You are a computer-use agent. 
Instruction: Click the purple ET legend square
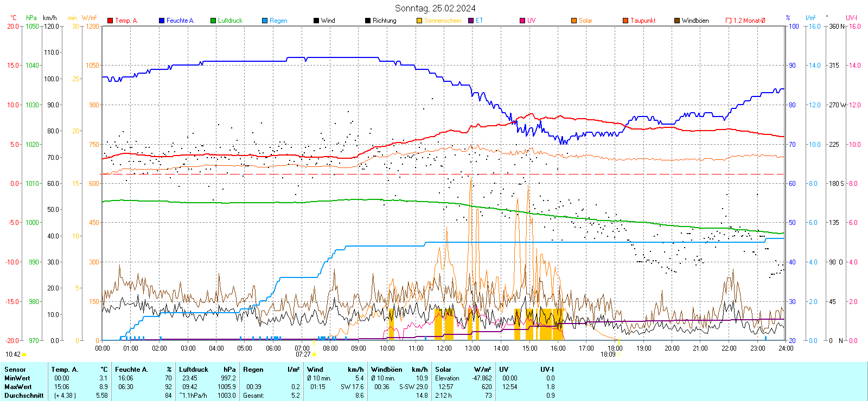pyautogui.click(x=471, y=21)
